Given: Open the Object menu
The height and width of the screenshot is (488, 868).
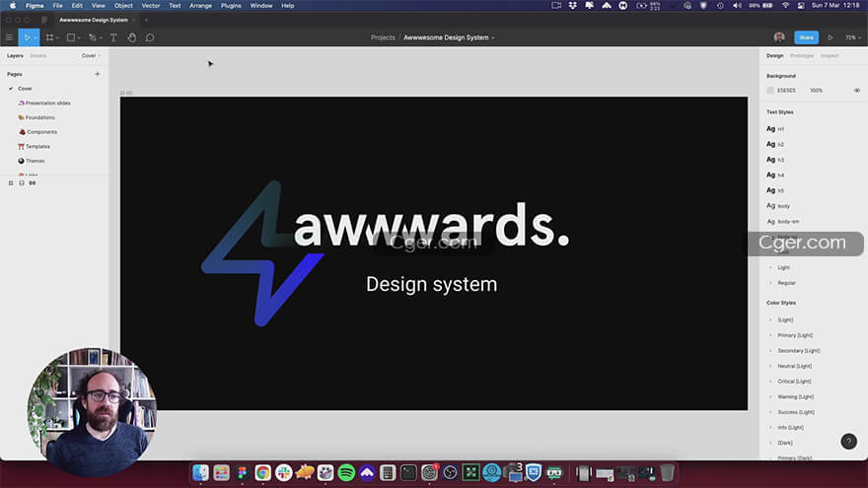Looking at the screenshot, I should pos(123,6).
